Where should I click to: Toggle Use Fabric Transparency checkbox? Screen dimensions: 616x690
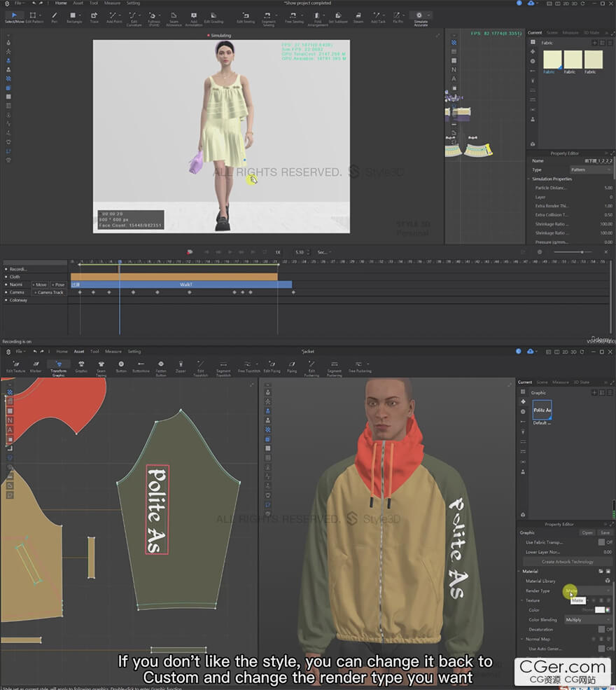(601, 542)
